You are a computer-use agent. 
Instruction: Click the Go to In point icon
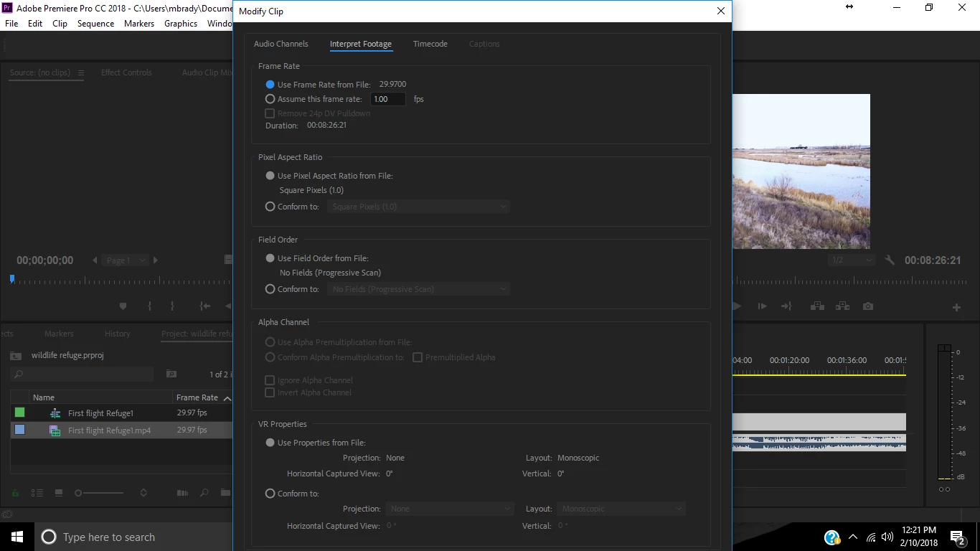tap(205, 306)
